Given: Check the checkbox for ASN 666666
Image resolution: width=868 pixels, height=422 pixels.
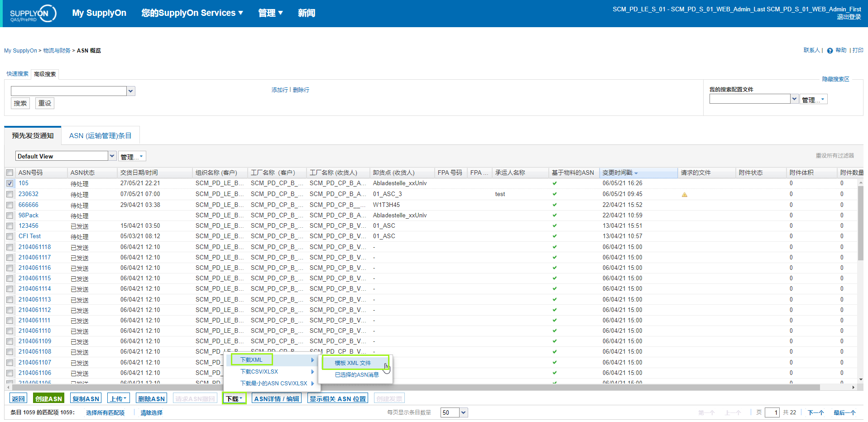Looking at the screenshot, I should click(x=10, y=205).
